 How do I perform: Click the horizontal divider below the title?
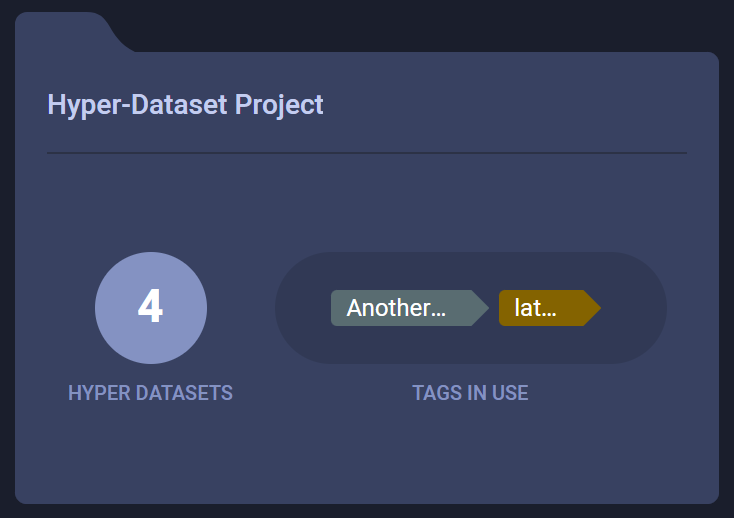coord(366,153)
